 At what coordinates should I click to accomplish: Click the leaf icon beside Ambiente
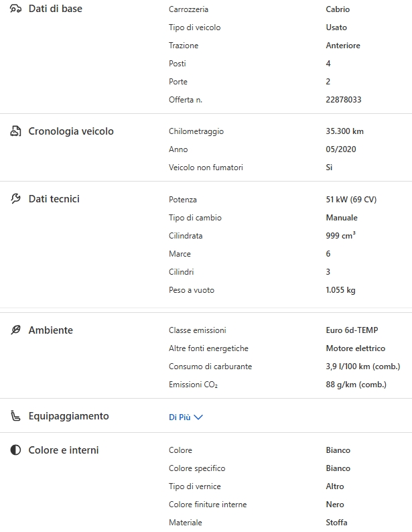pos(15,330)
